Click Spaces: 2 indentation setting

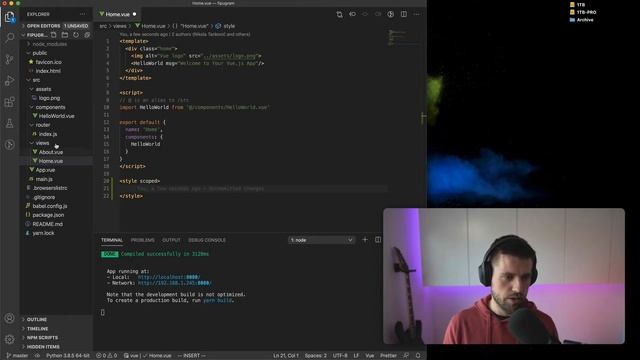(316, 356)
